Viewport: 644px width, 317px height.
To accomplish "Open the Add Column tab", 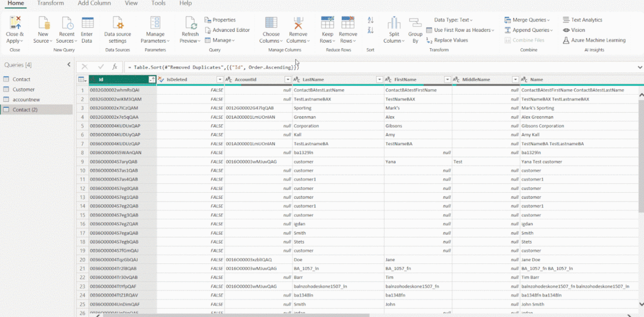I will point(94,4).
